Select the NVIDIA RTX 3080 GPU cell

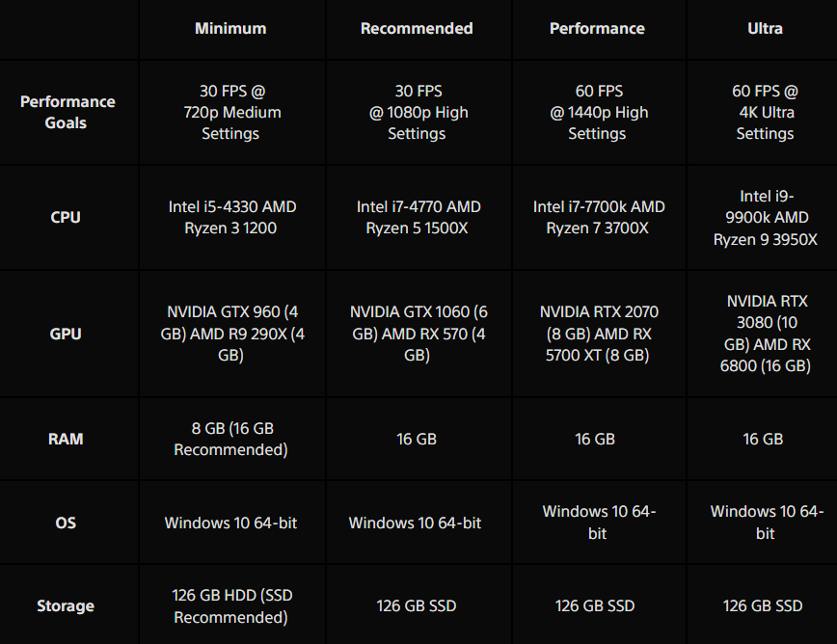tap(766, 334)
